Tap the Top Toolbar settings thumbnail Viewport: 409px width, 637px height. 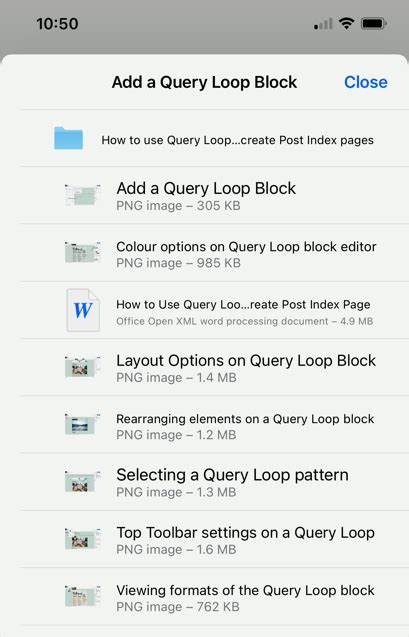(82, 539)
